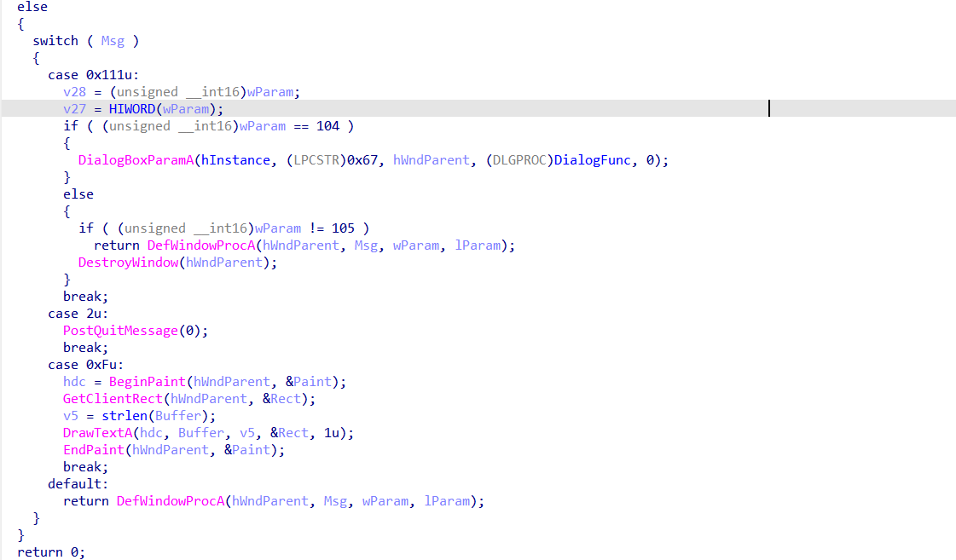Click the DrawTextA function name
Screen dimensions: 956x560
(x=97, y=433)
